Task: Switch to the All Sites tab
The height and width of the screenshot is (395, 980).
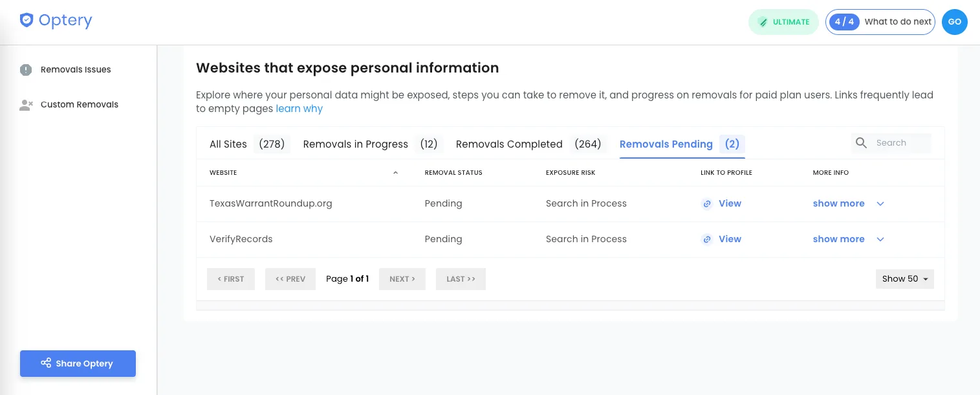Action: tap(228, 144)
